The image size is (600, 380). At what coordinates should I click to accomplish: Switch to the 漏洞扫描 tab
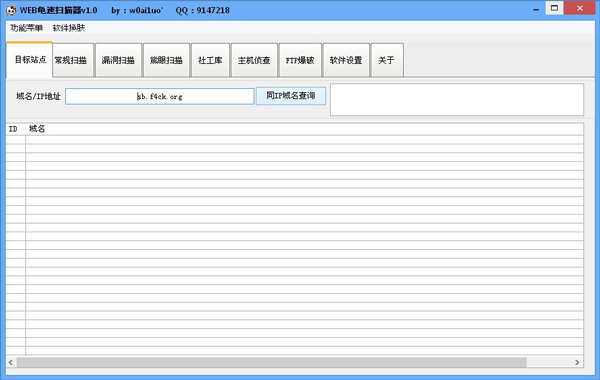click(118, 60)
